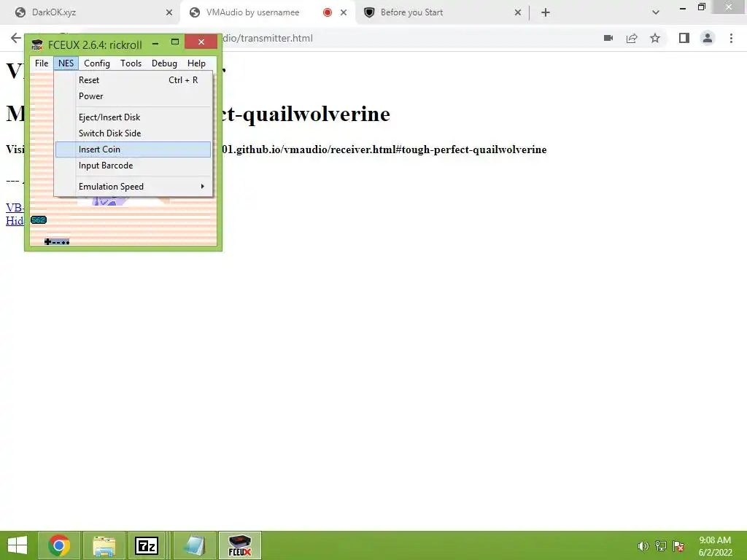Click the Hid link on the page
This screenshot has width=747, height=560.
(x=15, y=220)
